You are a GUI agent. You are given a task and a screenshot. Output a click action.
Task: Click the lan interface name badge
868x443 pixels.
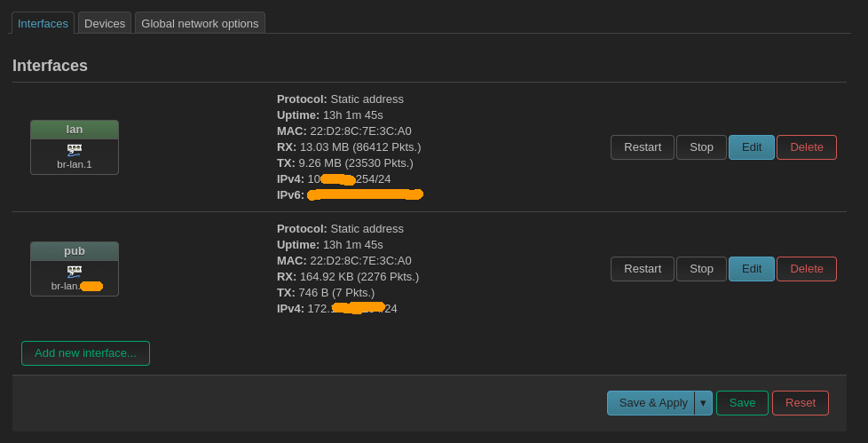click(75, 130)
